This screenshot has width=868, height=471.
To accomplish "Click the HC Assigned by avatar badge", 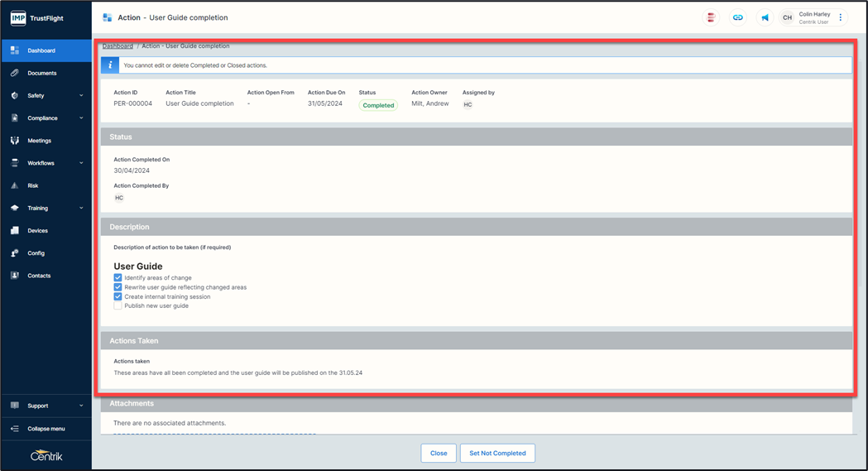I will point(468,105).
